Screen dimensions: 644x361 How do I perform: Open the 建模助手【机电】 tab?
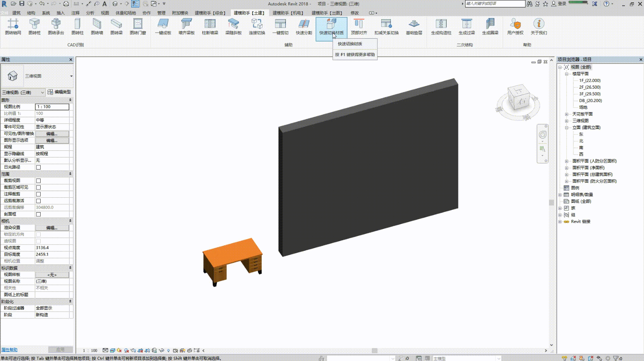coord(288,13)
